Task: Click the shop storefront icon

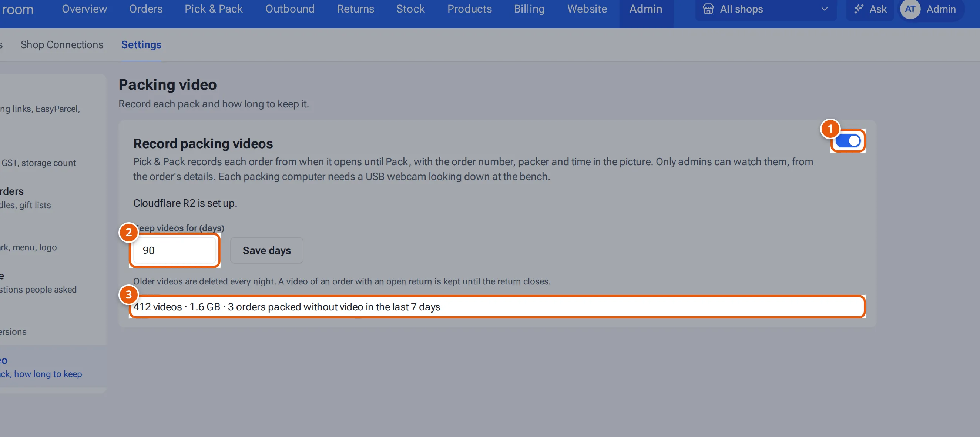Action: coord(708,9)
